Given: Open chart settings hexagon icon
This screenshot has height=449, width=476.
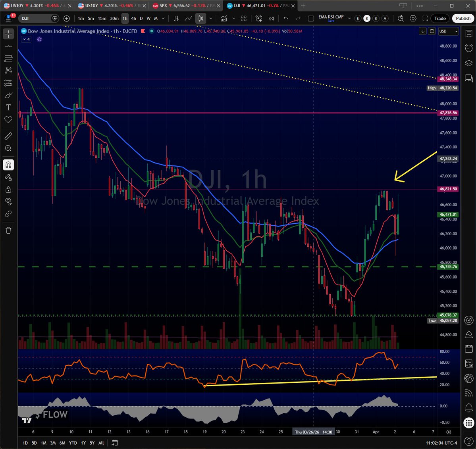Looking at the screenshot, I should (x=413, y=19).
